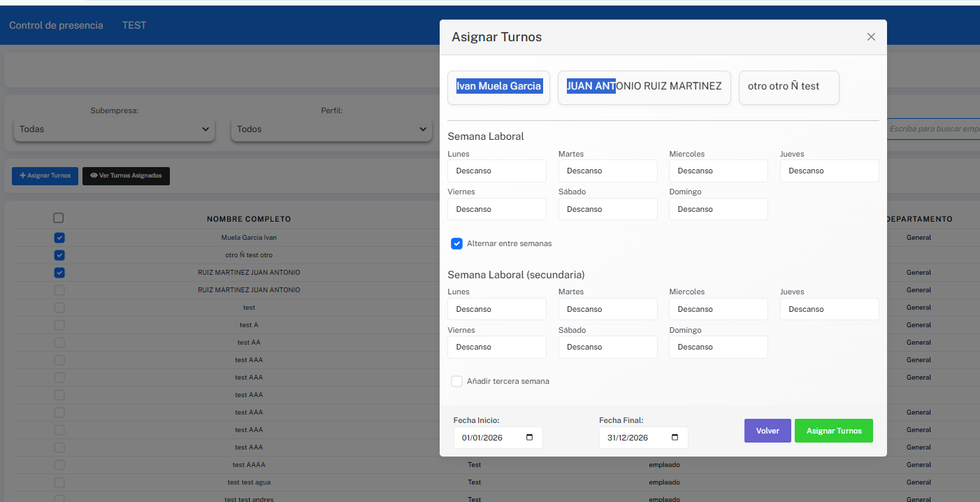
Task: Open the Perfil dropdown
Action: tap(331, 129)
